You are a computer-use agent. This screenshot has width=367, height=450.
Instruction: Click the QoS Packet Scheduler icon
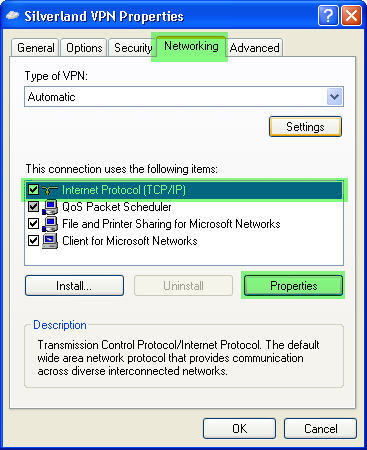50,207
